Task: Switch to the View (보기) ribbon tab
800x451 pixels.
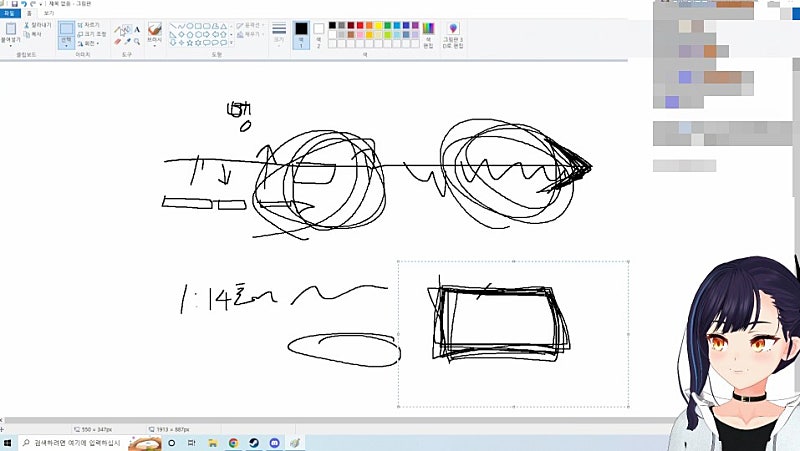Action: point(49,13)
